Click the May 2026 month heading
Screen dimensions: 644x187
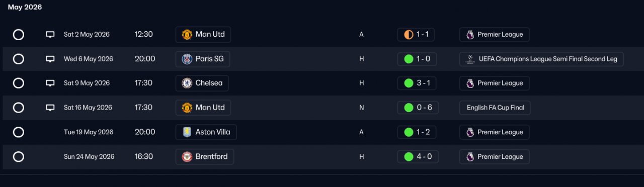25,7
